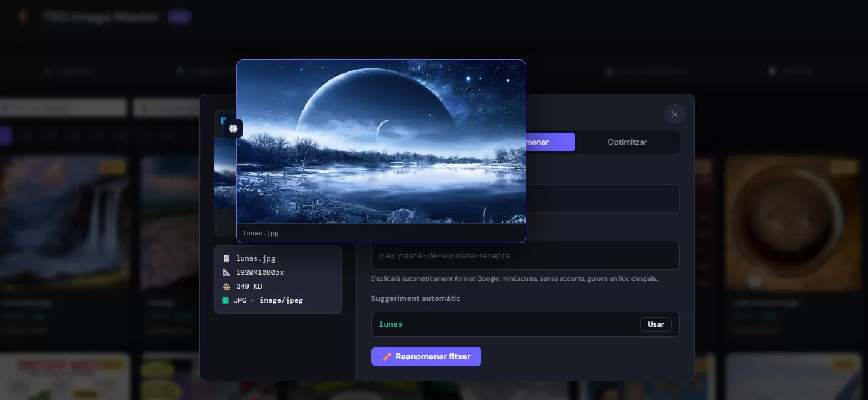Click the scales icon beside 349 KB
Screen dimensions: 868x400
tap(226, 286)
